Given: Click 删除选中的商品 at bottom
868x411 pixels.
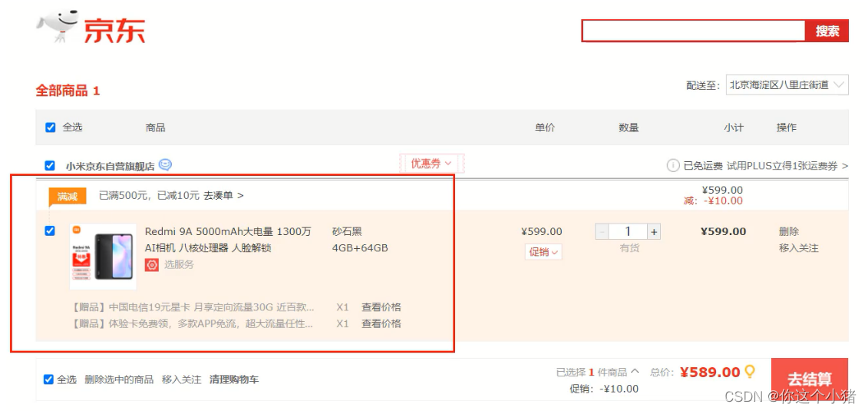Looking at the screenshot, I should pos(119,380).
